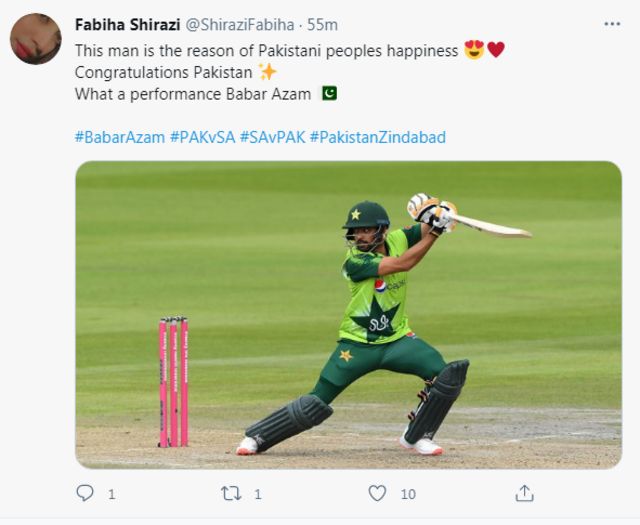Click the heart-eyes emoji in tweet
640x525 pixels.
473,49
